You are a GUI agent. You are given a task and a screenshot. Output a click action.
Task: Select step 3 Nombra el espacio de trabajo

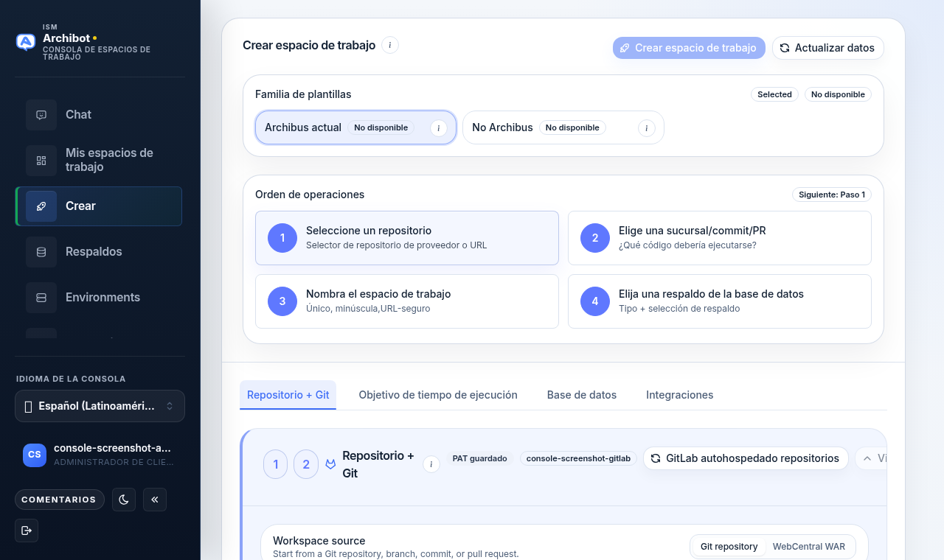point(407,301)
